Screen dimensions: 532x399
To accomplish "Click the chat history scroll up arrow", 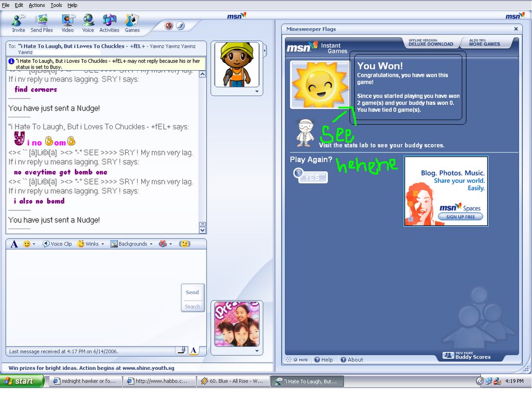I will pos(202,74).
